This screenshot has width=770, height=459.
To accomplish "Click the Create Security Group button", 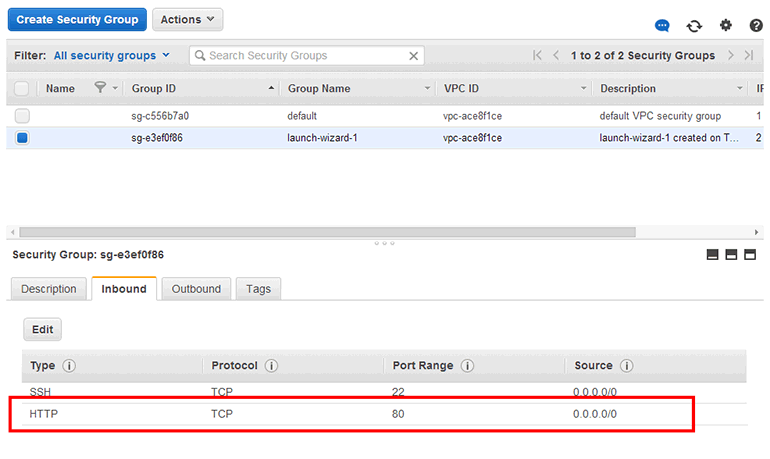I will click(x=78, y=19).
